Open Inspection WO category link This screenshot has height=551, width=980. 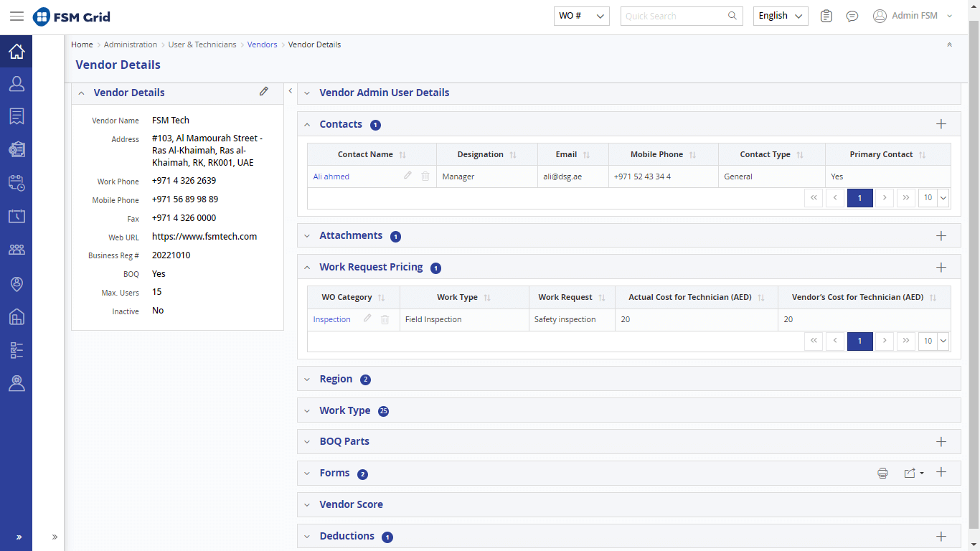[x=332, y=319]
